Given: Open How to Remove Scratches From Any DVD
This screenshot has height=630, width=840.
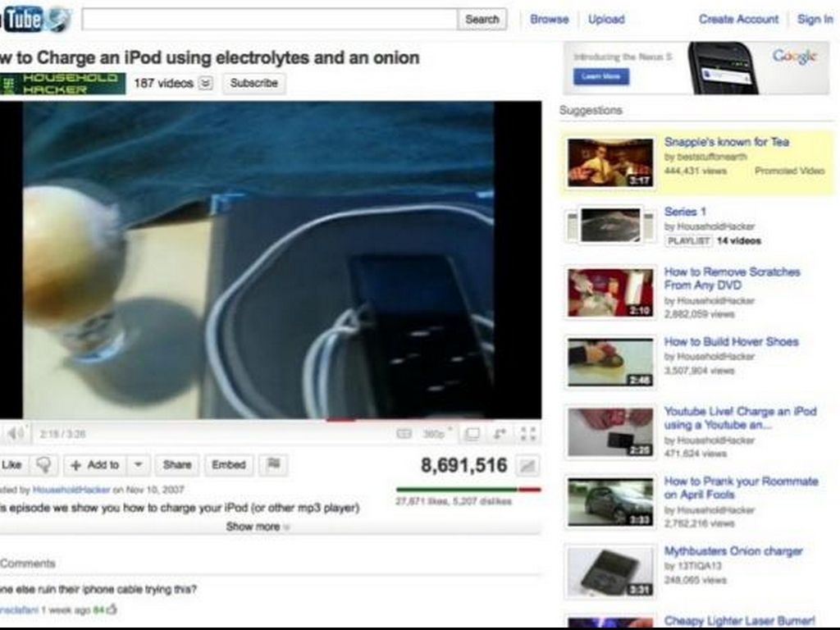Looking at the screenshot, I should (732, 279).
